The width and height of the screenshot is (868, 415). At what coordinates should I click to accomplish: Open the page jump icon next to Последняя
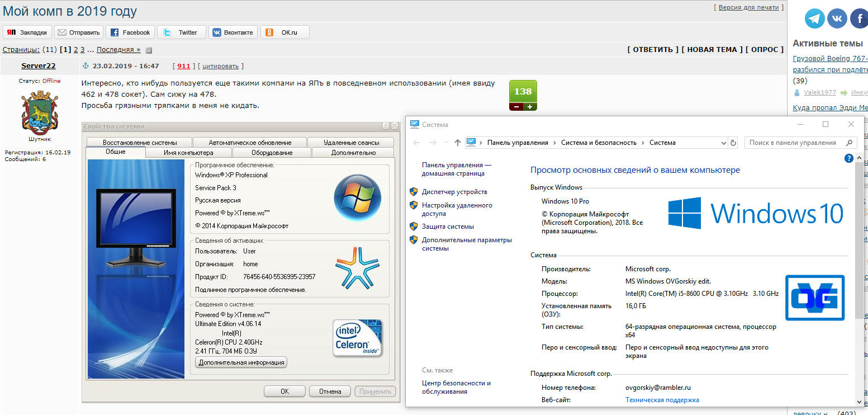pos(149,50)
